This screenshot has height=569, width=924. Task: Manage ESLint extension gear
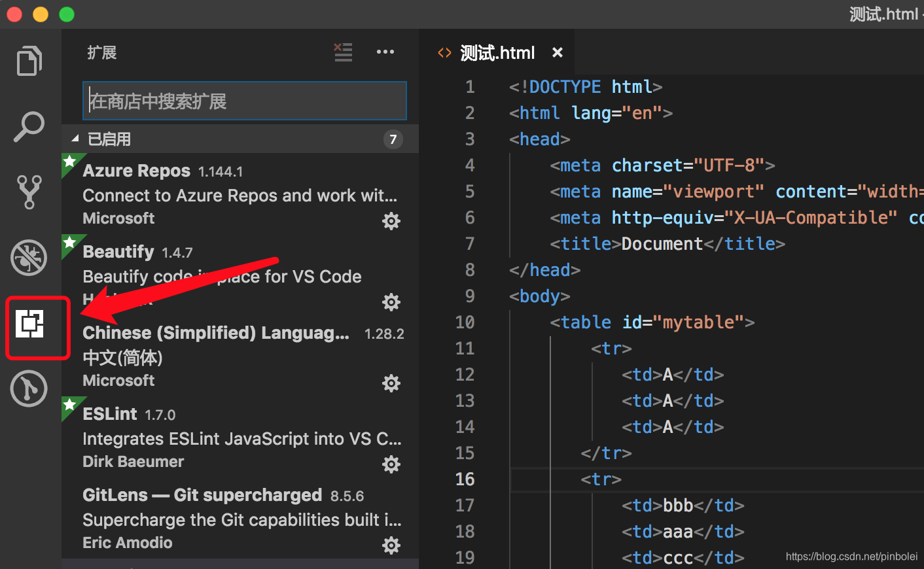(391, 464)
